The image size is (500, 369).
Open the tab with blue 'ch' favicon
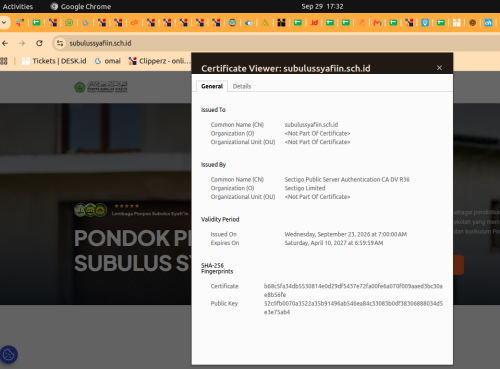pyautogui.click(x=488, y=23)
